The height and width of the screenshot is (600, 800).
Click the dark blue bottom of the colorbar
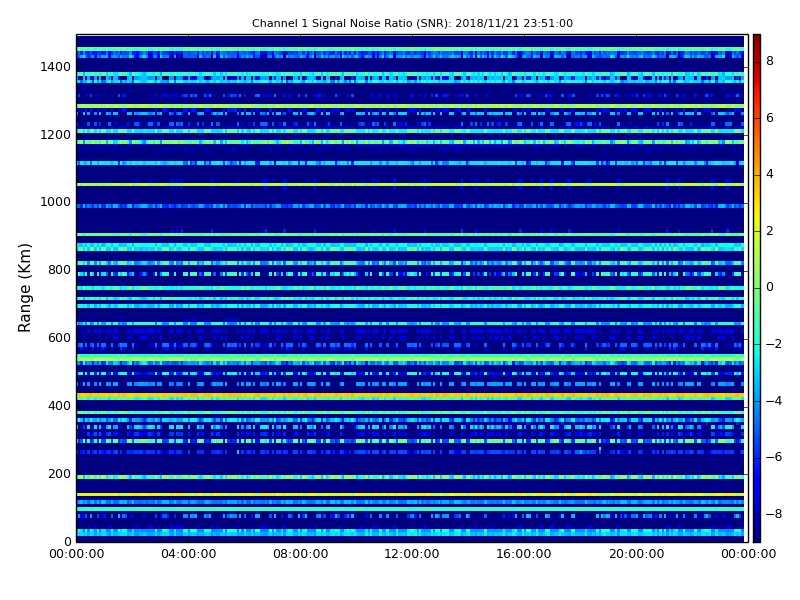(x=757, y=531)
